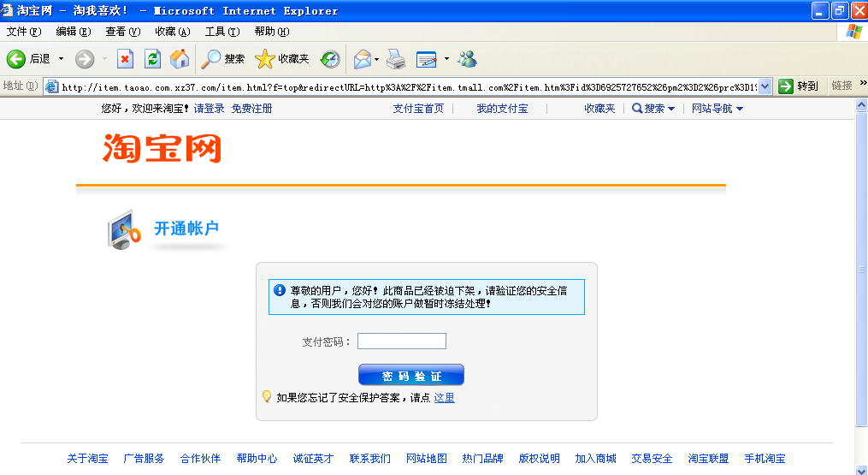Screen dimensions: 868x475
Task: Click the 加入商城 footer link
Action: tap(596, 459)
